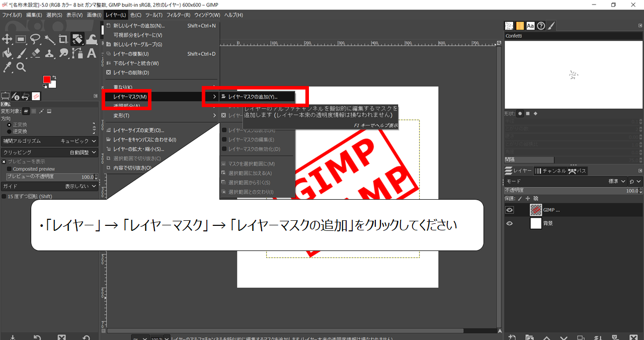
Task: Select the Smudge tool
Action: (63, 53)
